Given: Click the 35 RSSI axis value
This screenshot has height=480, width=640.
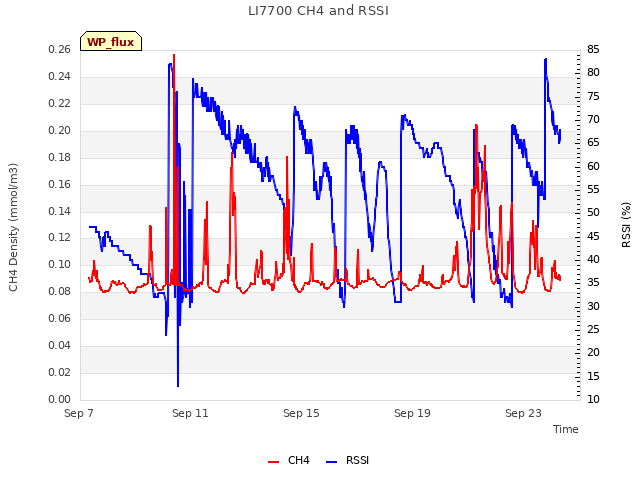Looking at the screenshot, I should (593, 282).
